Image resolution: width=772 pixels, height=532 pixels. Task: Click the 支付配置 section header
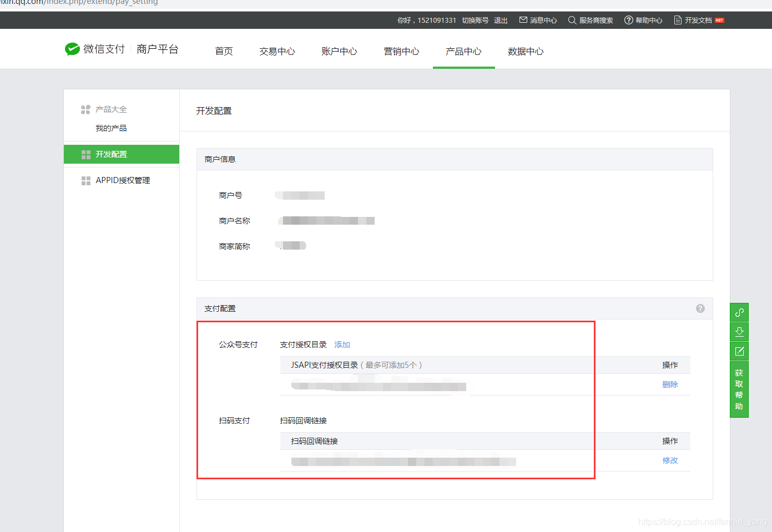coord(455,308)
